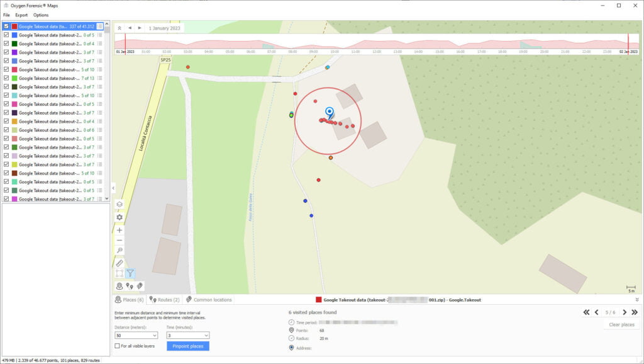The height and width of the screenshot is (364, 644).
Task: Zoom out with the minus button
Action: click(119, 241)
